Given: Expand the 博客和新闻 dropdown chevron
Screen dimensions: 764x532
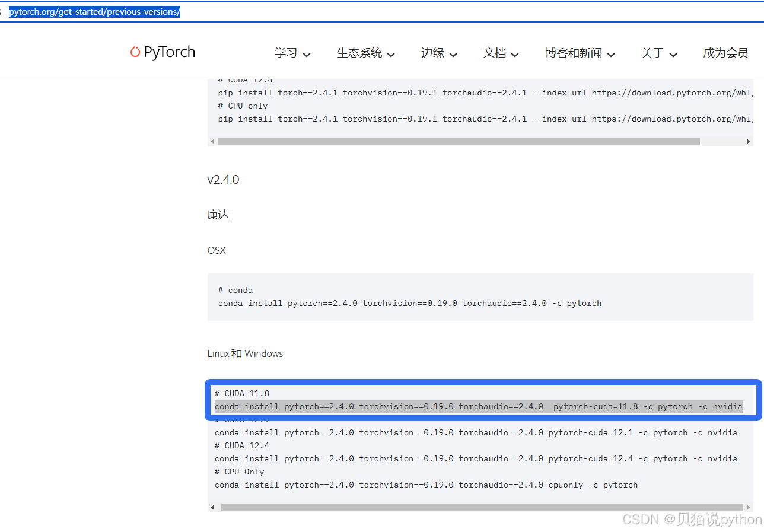Looking at the screenshot, I should coord(611,54).
